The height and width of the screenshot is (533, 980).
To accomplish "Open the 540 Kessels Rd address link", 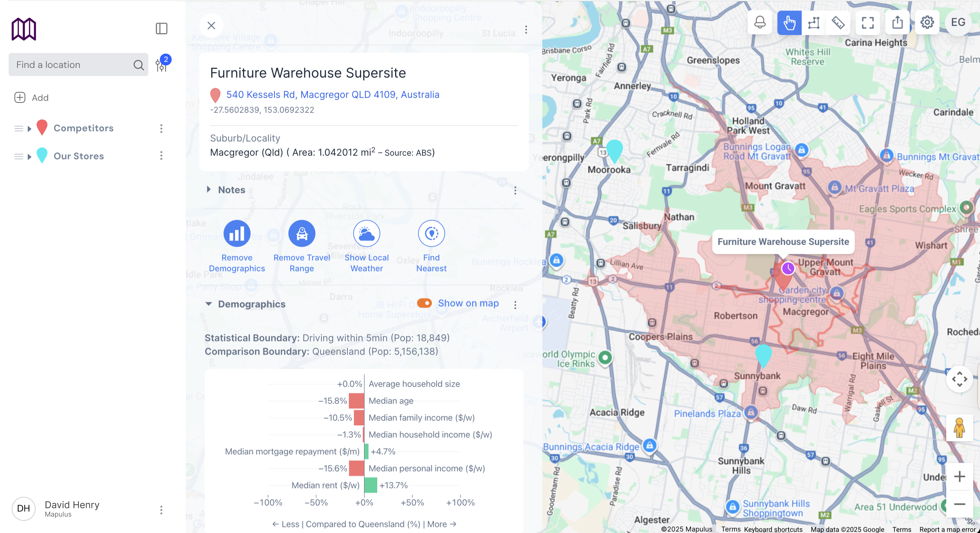I will 333,94.
